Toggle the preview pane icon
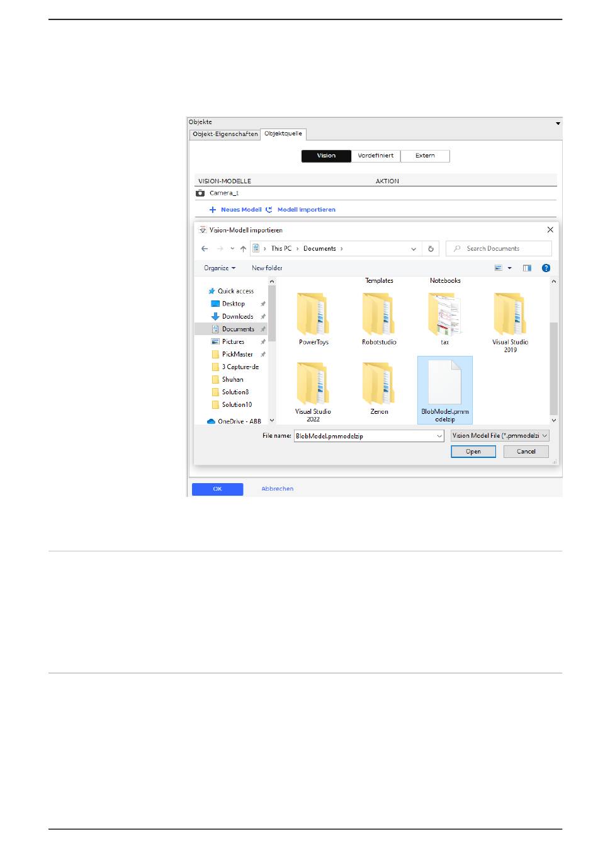This screenshot has width=598, height=868. tap(527, 268)
